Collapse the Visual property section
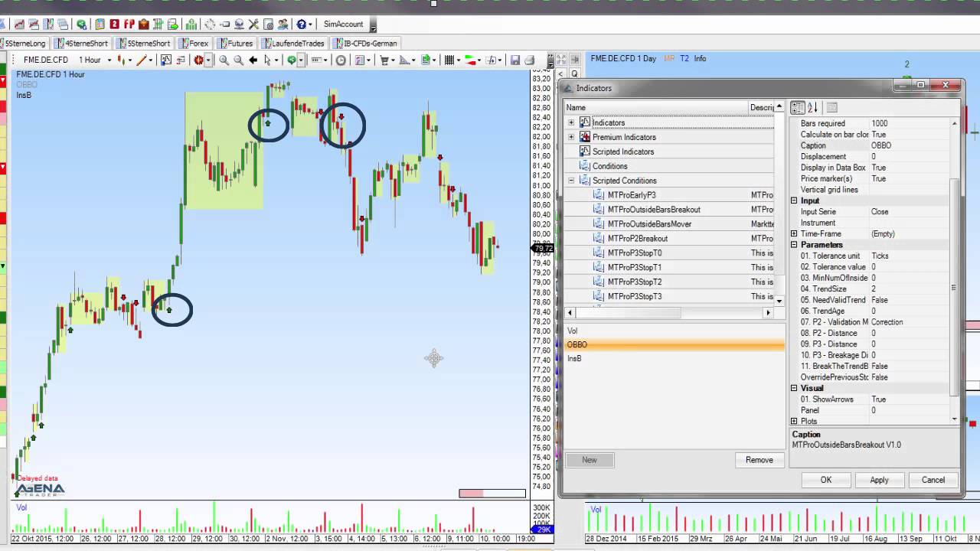This screenshot has height=551, width=980. [x=794, y=388]
